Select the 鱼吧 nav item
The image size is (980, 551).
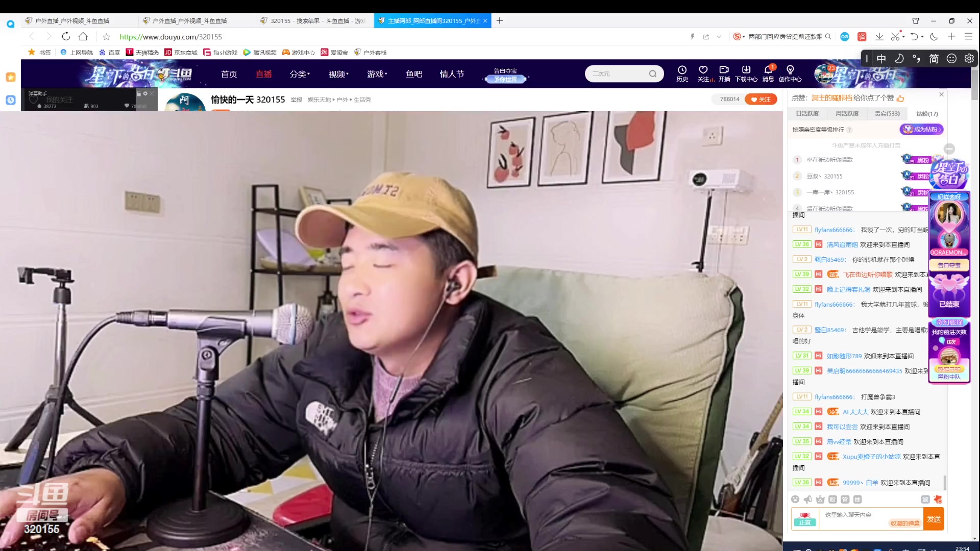[414, 74]
